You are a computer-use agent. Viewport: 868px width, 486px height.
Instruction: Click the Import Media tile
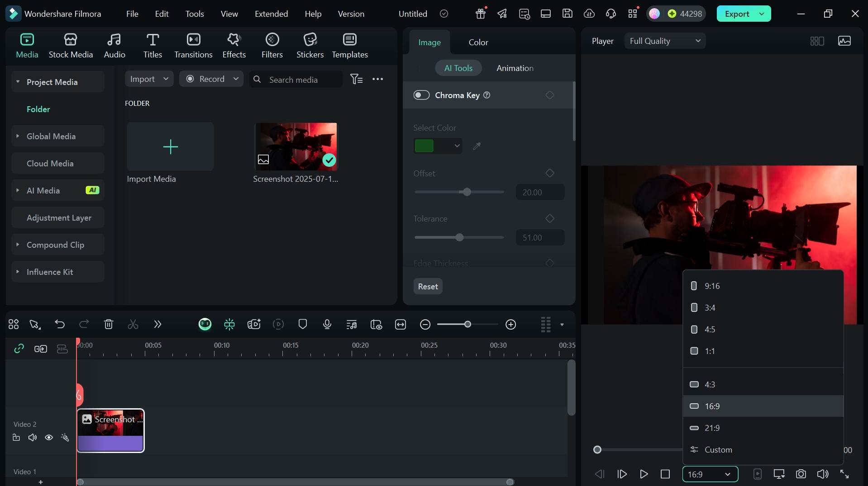[x=170, y=146]
